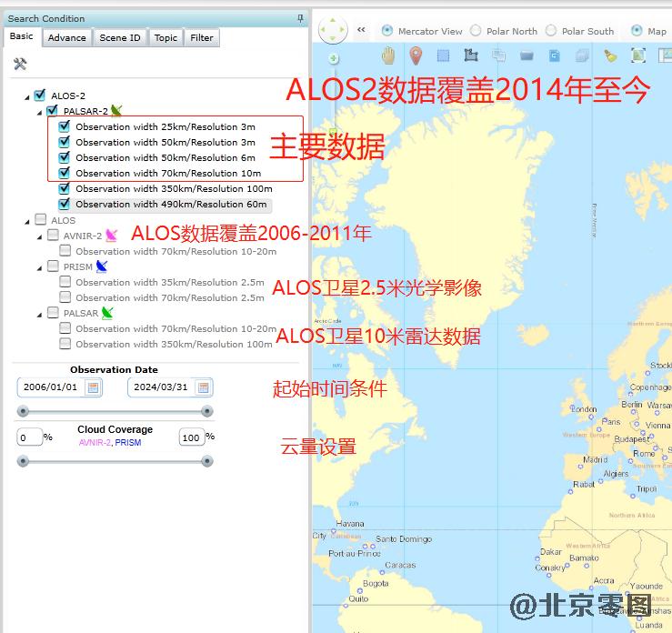Switch to the Advance tab

click(66, 38)
